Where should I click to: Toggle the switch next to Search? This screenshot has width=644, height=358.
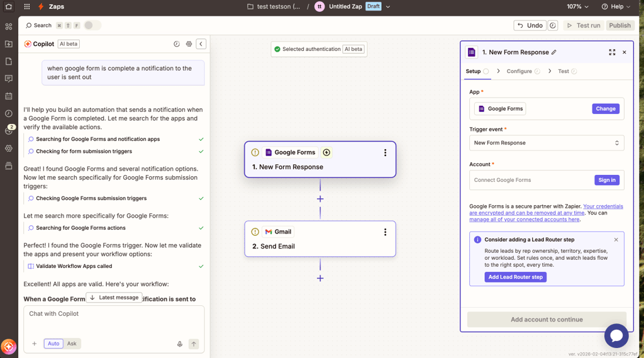click(92, 26)
